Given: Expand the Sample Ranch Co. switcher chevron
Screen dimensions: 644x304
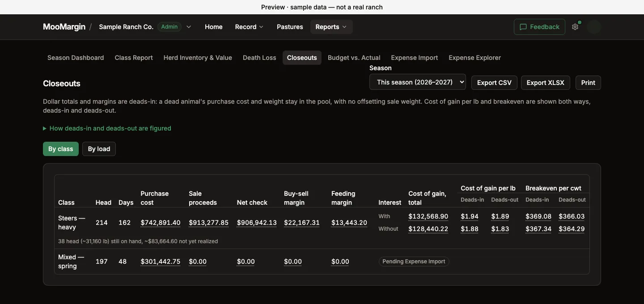Looking at the screenshot, I should click(189, 27).
